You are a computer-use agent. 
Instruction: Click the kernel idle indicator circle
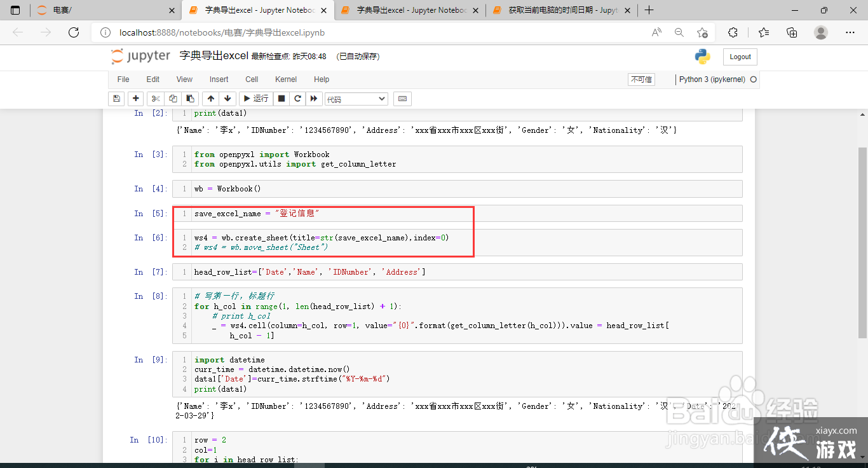click(x=754, y=79)
